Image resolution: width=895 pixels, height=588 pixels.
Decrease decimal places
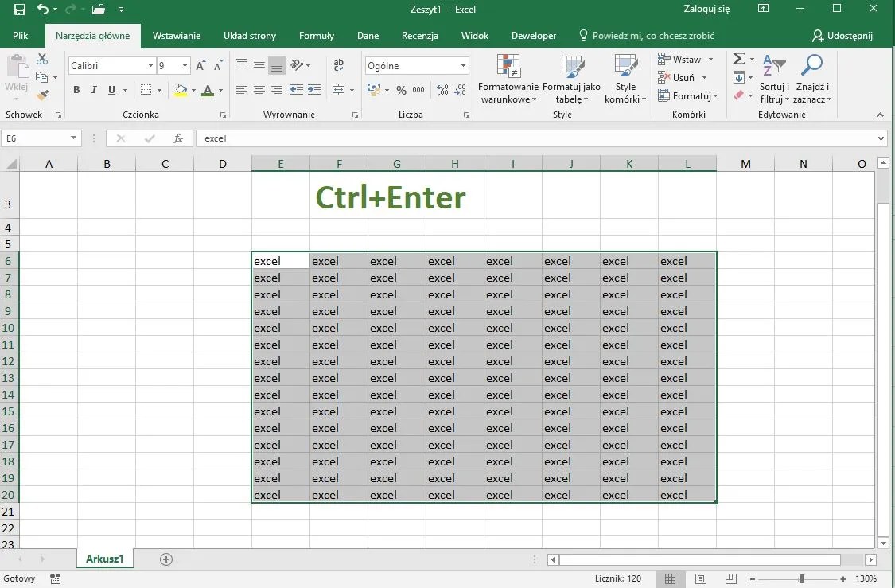(461, 90)
